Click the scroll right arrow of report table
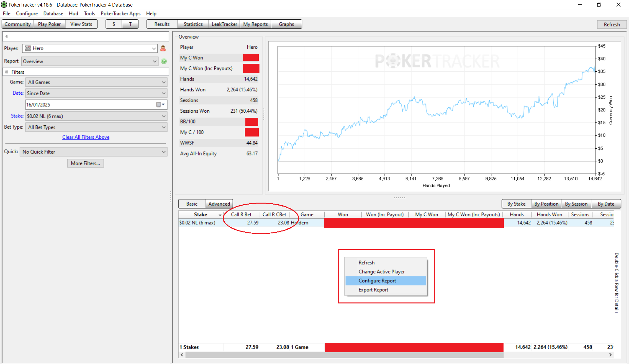 [610, 355]
